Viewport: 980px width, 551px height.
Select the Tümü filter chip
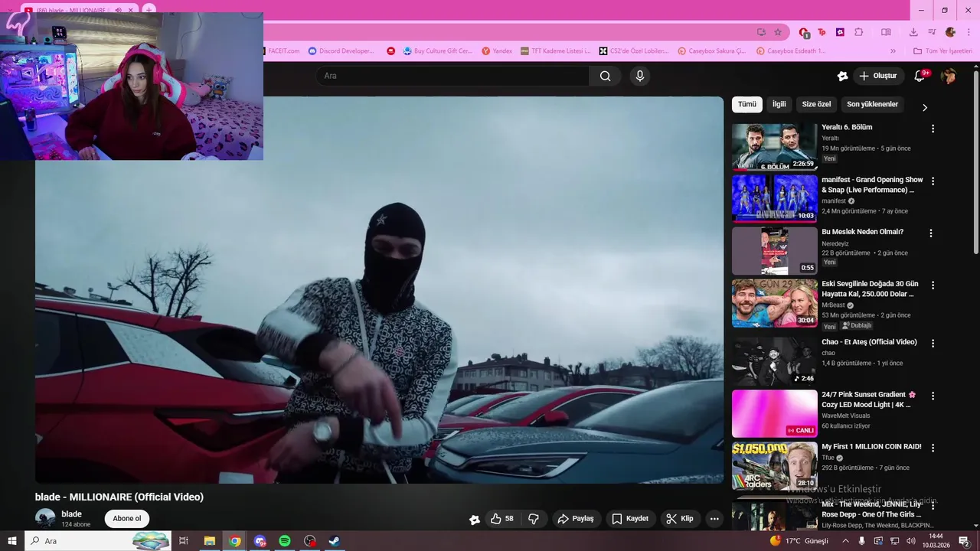[x=747, y=104]
